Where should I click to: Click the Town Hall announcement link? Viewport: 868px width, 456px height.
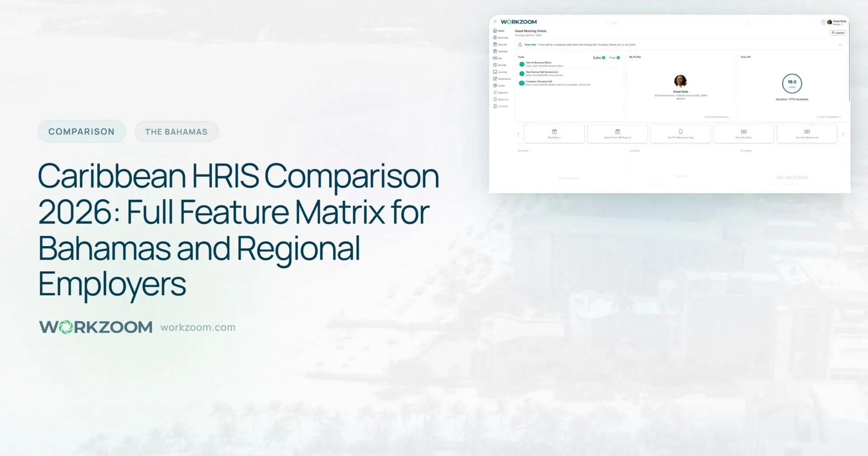pos(530,45)
